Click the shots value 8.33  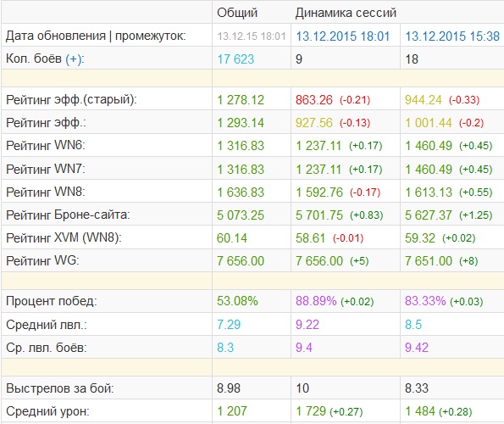pyautogui.click(x=417, y=388)
